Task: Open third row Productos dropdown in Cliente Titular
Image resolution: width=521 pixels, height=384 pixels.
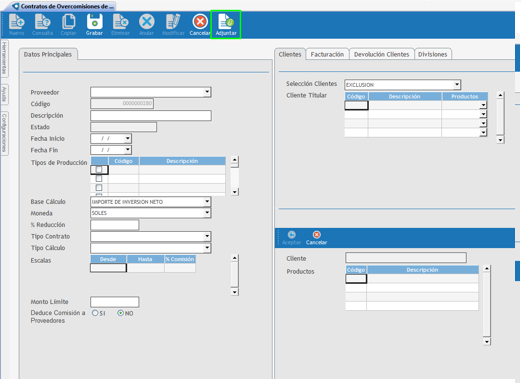Action: pyautogui.click(x=483, y=123)
